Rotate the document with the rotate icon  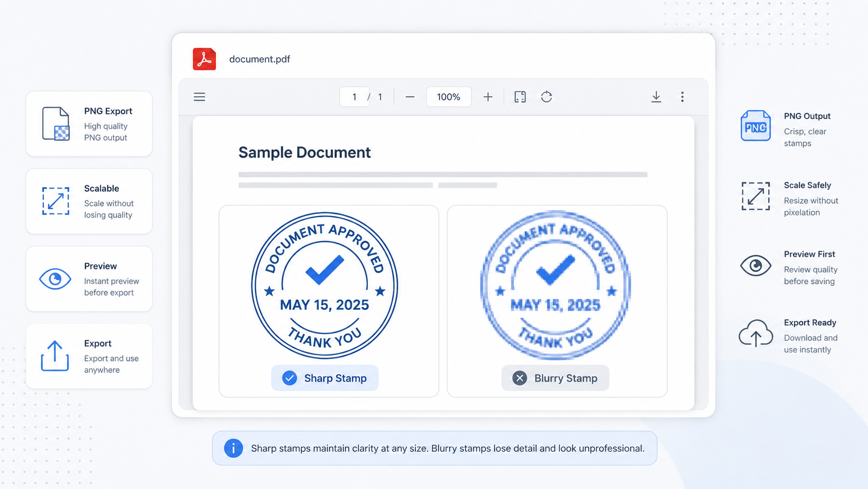click(x=546, y=97)
